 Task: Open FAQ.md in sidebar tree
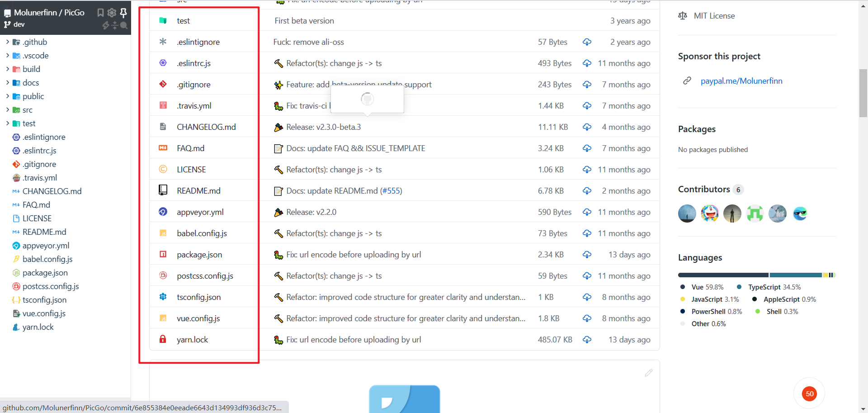pyautogui.click(x=36, y=205)
